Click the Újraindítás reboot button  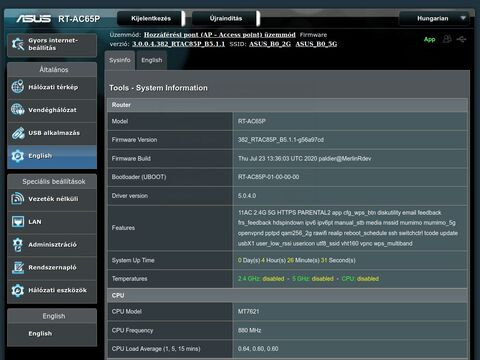pyautogui.click(x=226, y=18)
